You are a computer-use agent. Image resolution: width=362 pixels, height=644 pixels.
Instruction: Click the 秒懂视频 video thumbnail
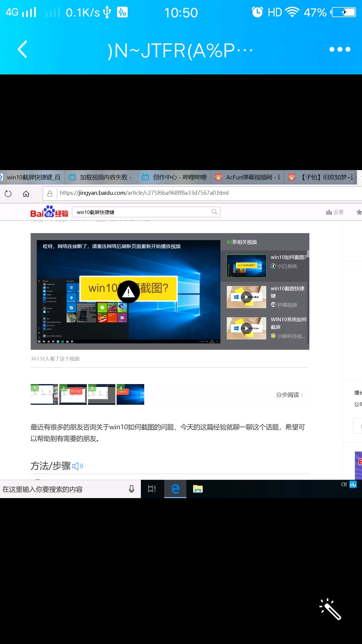click(246, 297)
